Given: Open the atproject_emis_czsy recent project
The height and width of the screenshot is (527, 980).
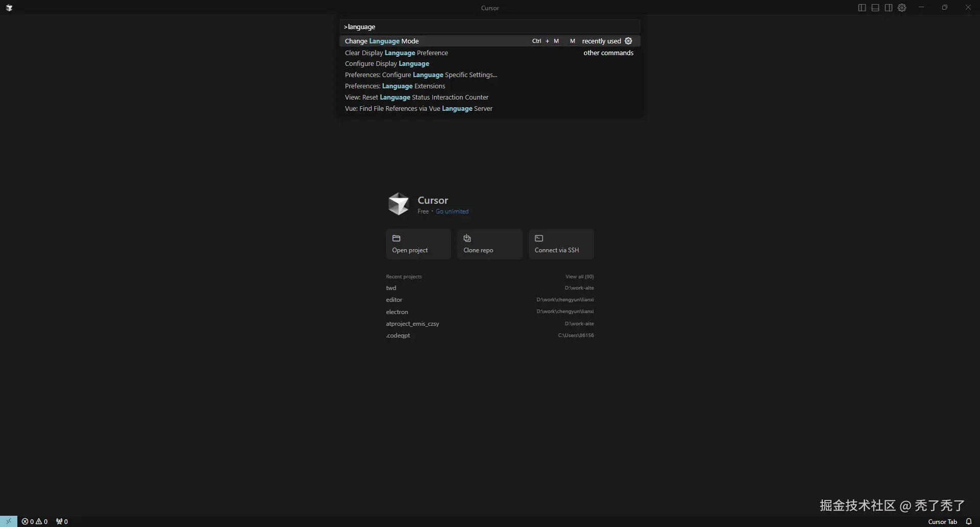Looking at the screenshot, I should 490,324.
